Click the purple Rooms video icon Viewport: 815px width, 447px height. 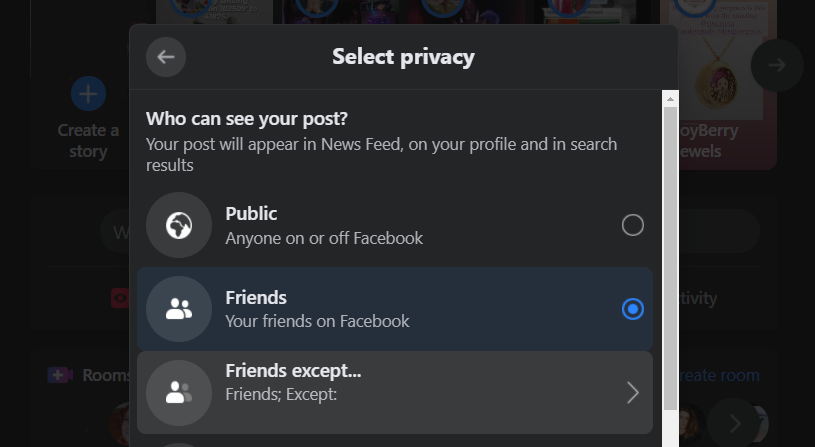pyautogui.click(x=60, y=375)
